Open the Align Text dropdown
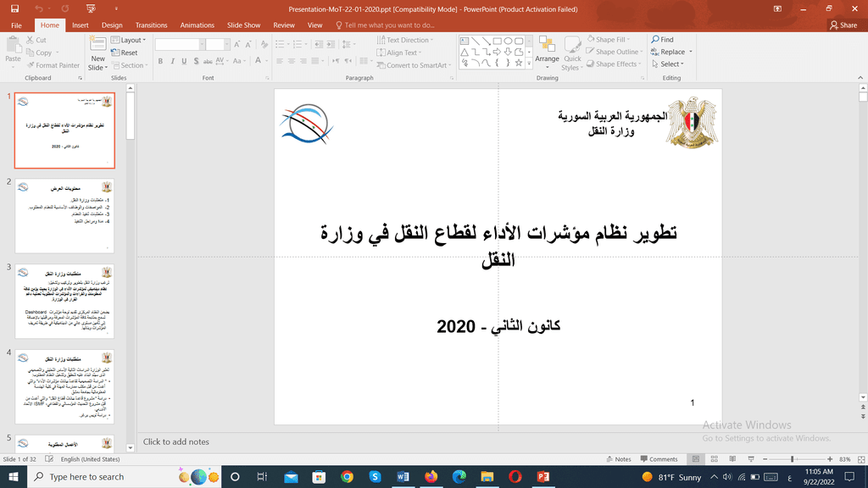Image resolution: width=868 pixels, height=488 pixels. click(399, 53)
